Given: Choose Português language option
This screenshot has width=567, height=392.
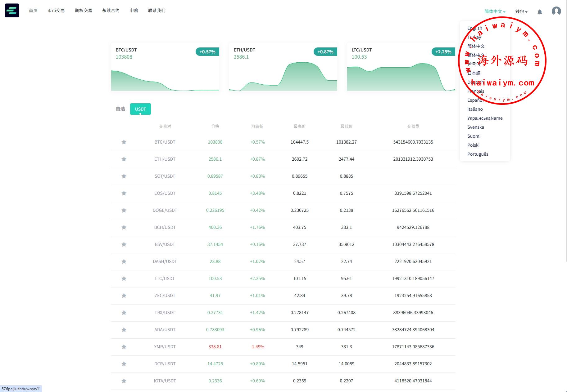Looking at the screenshot, I should [x=478, y=154].
